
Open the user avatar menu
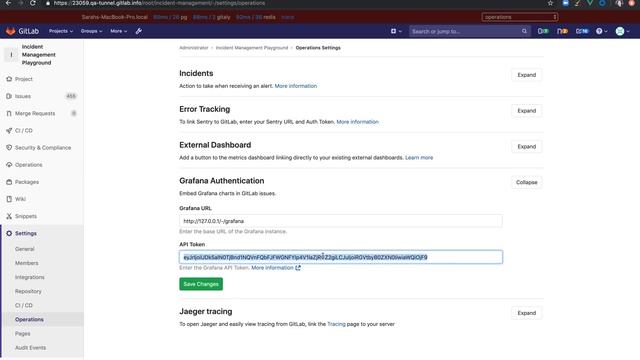coord(622,31)
